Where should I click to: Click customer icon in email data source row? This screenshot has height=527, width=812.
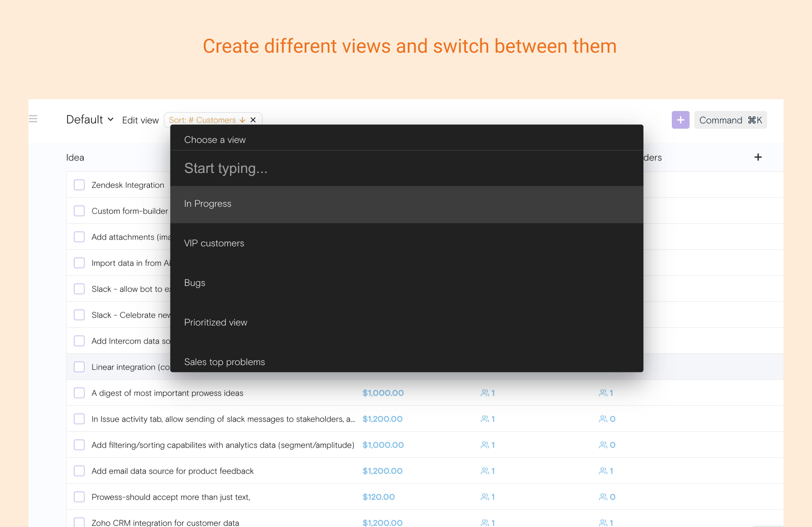pos(485,471)
